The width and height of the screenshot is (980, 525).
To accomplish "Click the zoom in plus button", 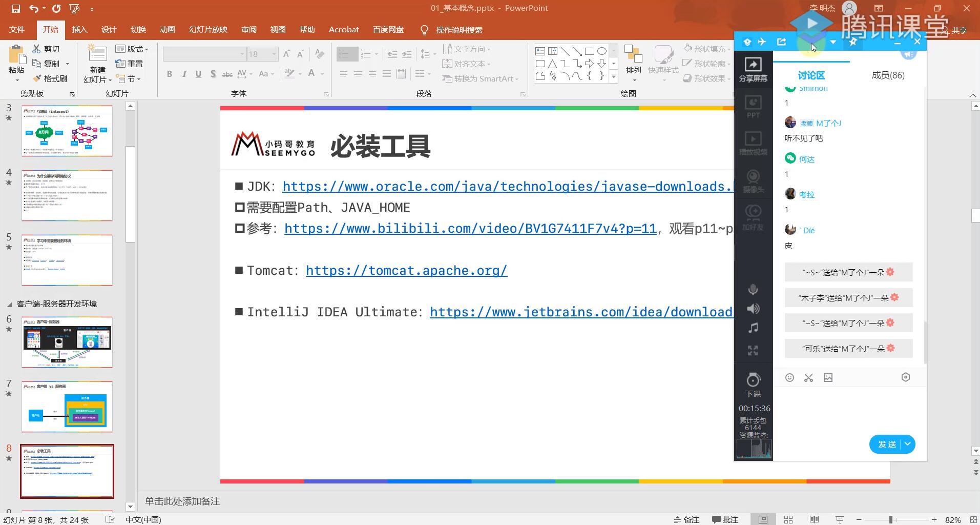I will pyautogui.click(x=934, y=519).
